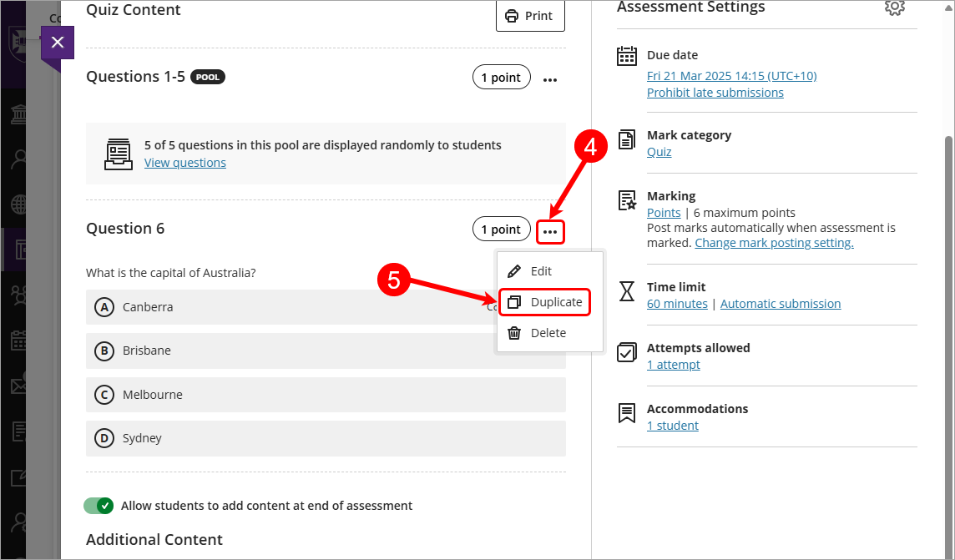
Task: Click the 1 attempt link
Action: 673,365
